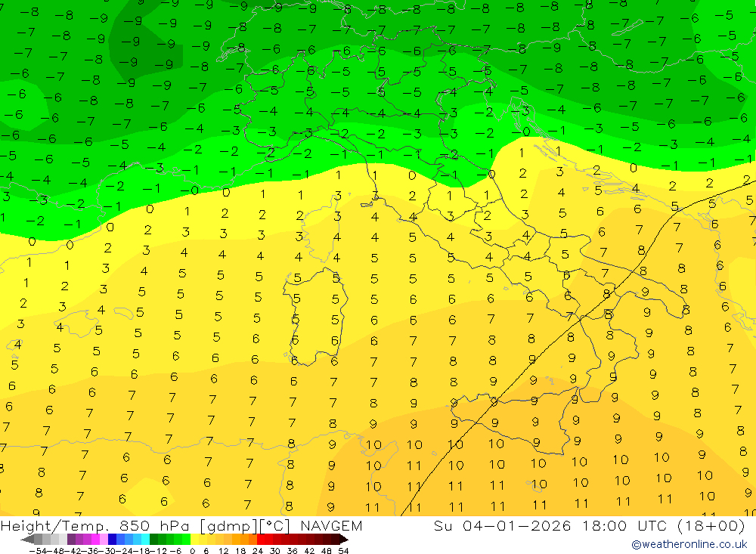Pick the bright red legend swatch above 24
This screenshot has height=554, width=756.
coord(261,539)
